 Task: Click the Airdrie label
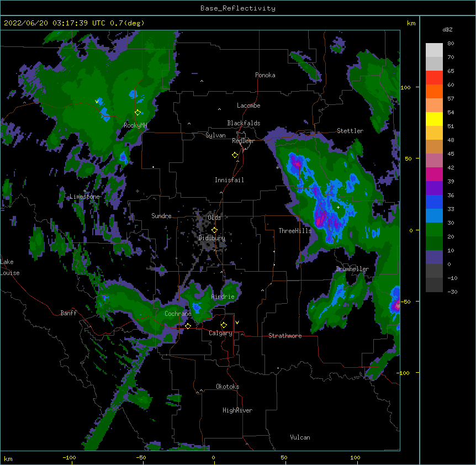(x=223, y=297)
